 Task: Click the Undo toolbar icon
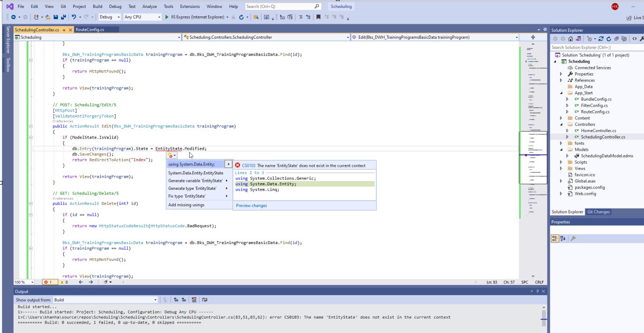click(x=74, y=17)
